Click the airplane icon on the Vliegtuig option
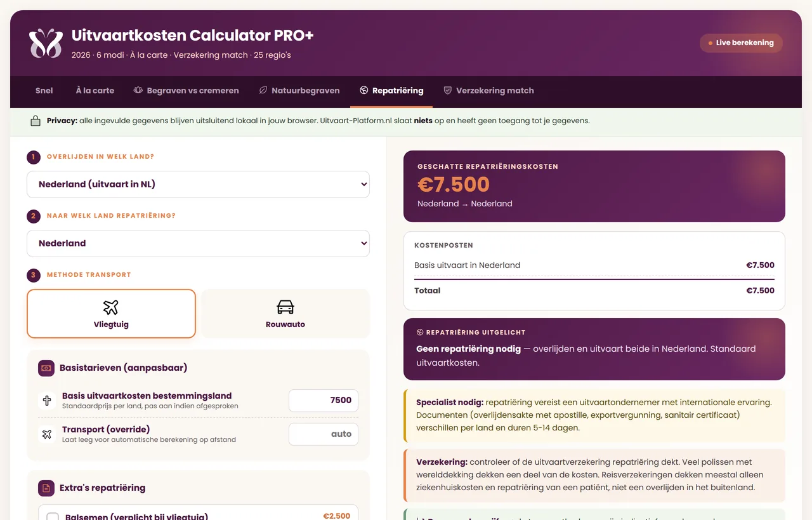 point(111,307)
